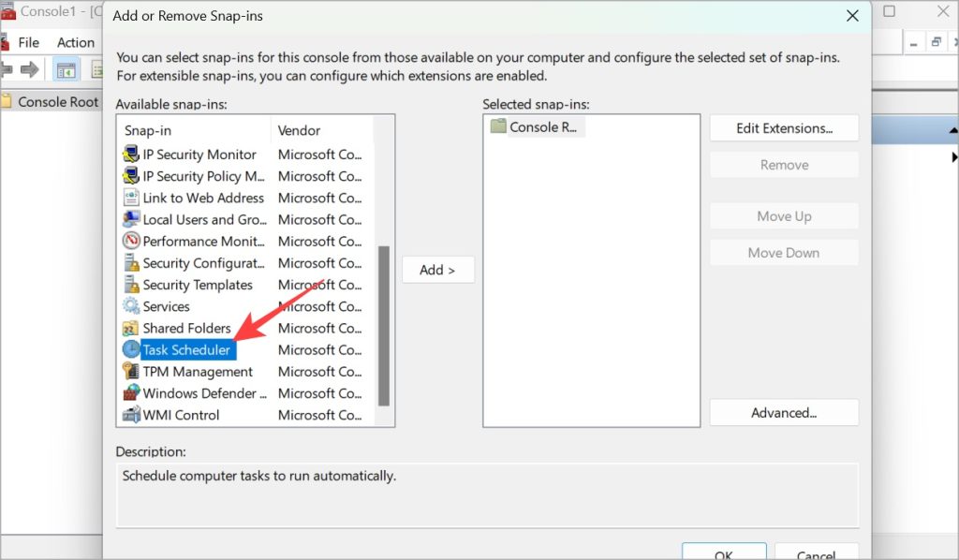Expand the Console1 More Actions right arrow

954,157
